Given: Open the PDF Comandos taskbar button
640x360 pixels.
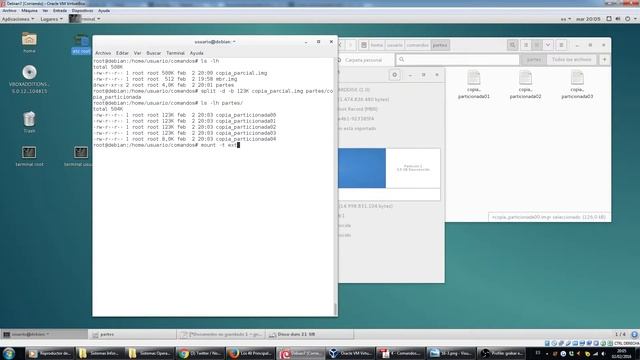Looking at the screenshot, I should coord(400,353).
